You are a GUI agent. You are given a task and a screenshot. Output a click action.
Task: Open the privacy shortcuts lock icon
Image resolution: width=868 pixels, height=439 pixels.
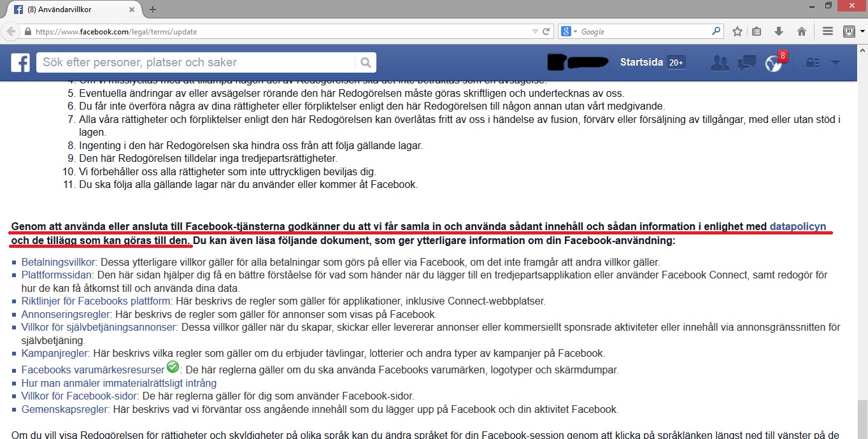[813, 62]
